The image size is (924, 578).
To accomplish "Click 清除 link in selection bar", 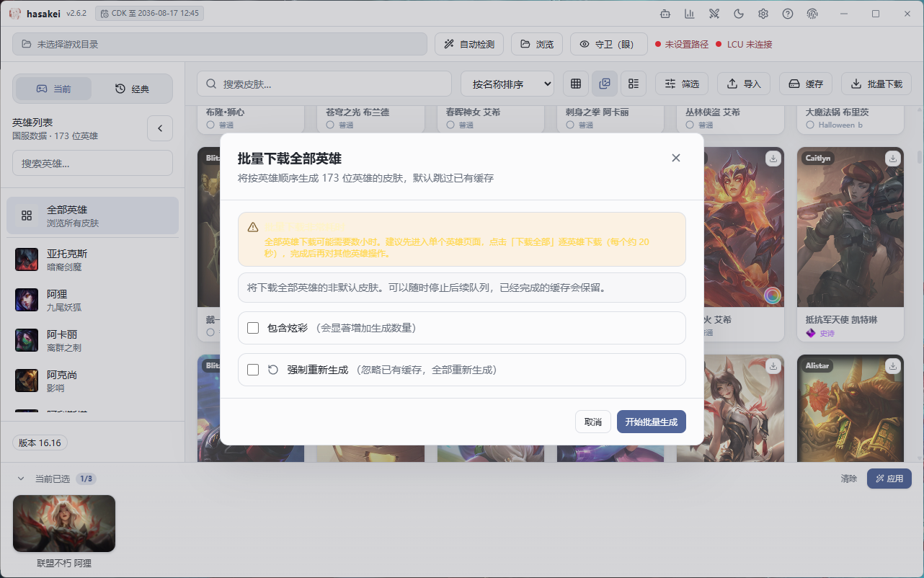I will pyautogui.click(x=849, y=479).
